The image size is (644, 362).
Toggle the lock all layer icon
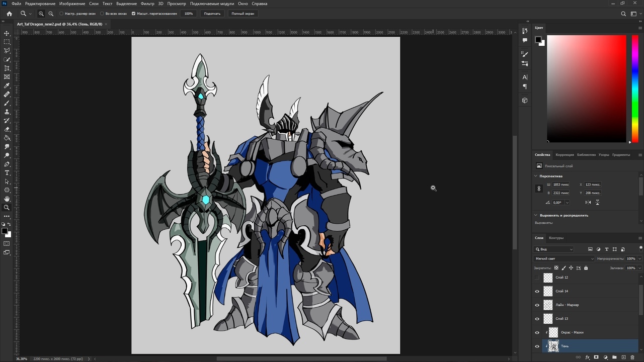pyautogui.click(x=586, y=268)
